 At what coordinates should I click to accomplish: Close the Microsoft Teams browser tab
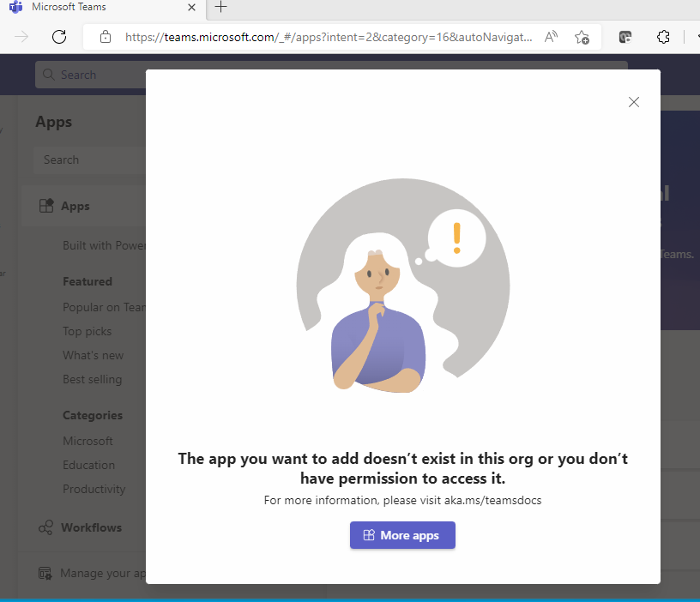click(x=191, y=7)
